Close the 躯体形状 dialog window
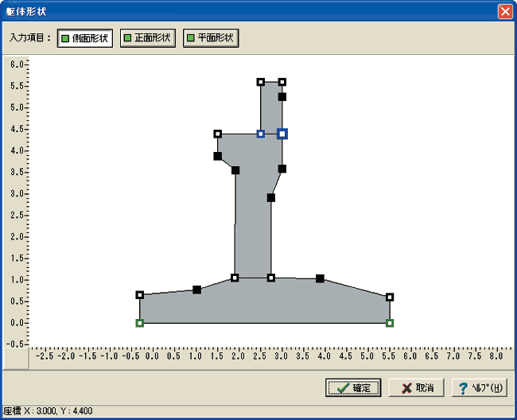The image size is (517, 420). click(505, 12)
